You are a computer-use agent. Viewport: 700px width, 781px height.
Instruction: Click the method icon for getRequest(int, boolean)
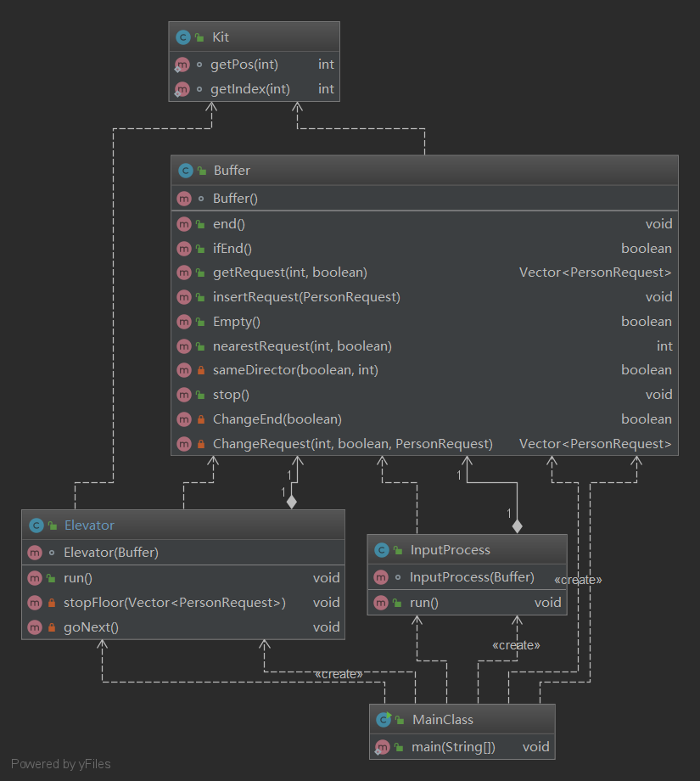pos(184,273)
